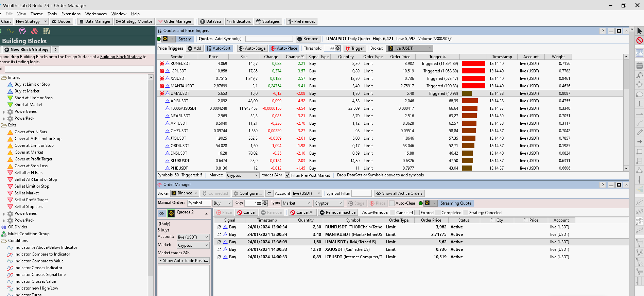Screen dimensions: 644x296
Task: Click the Sell at Stop Loss triangle icon
Action: pyautogui.click(x=10, y=207)
